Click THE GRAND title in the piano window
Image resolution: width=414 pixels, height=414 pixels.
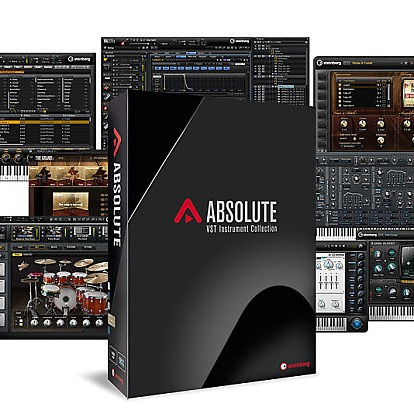pos(44,158)
